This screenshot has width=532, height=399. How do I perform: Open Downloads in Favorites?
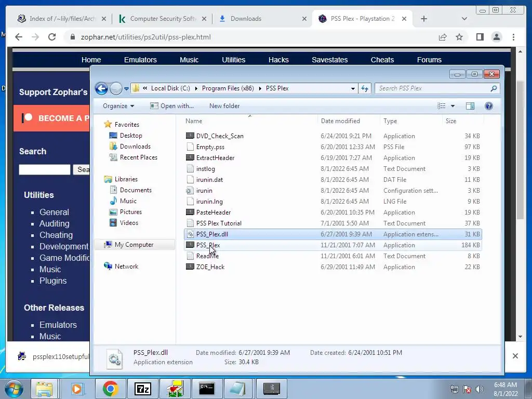(135, 146)
